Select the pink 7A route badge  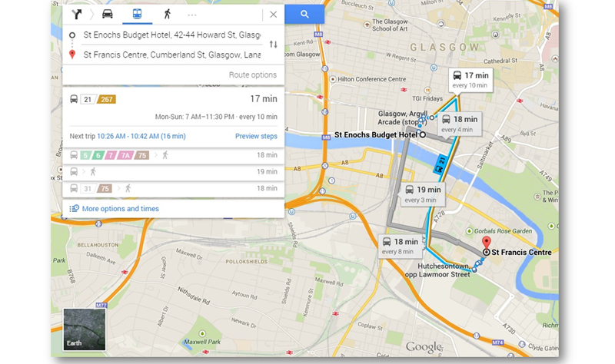(125, 156)
